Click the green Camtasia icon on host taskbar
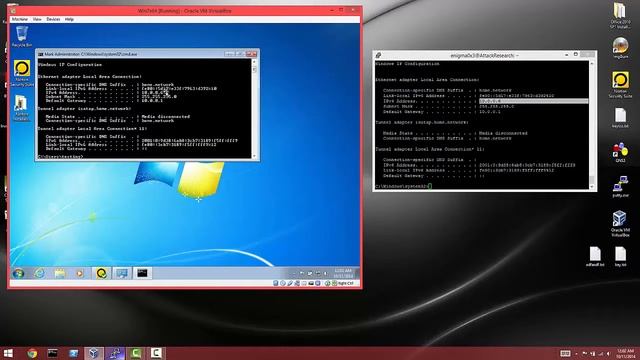The width and height of the screenshot is (640, 360). click(136, 353)
